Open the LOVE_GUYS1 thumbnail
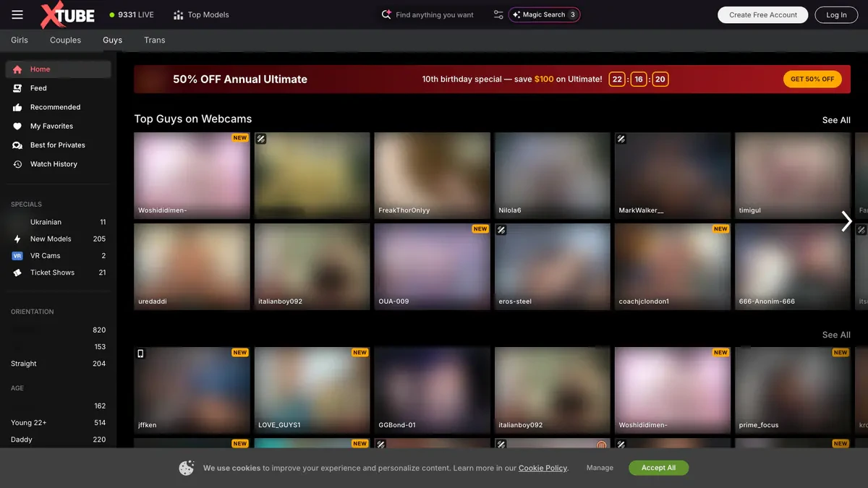Viewport: 868px width, 488px height. coord(312,390)
